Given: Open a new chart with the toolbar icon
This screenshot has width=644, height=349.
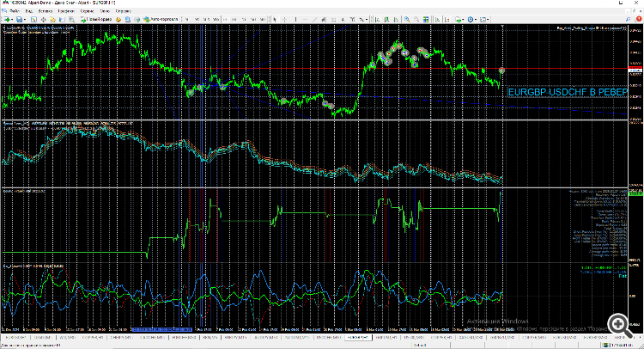Looking at the screenshot, I should tap(8, 19).
